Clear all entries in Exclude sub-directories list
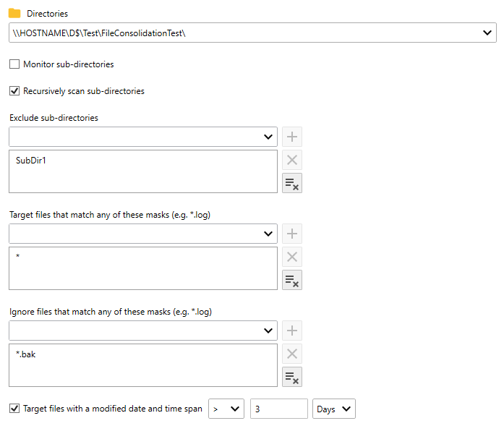 292,183
